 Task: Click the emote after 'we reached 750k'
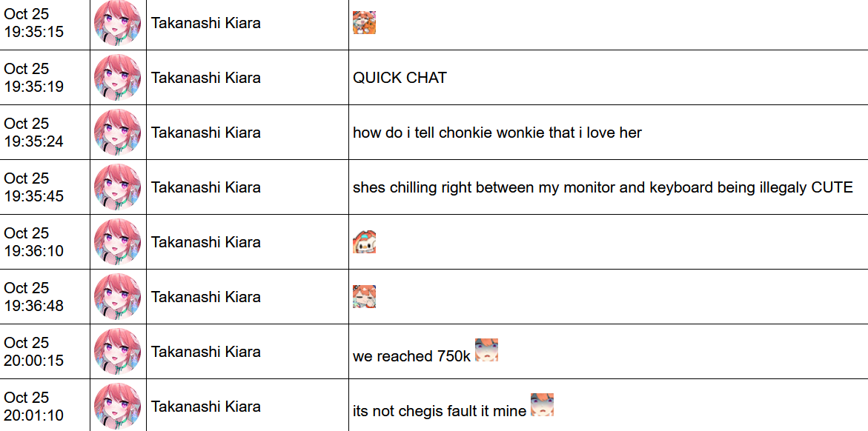[x=486, y=350]
